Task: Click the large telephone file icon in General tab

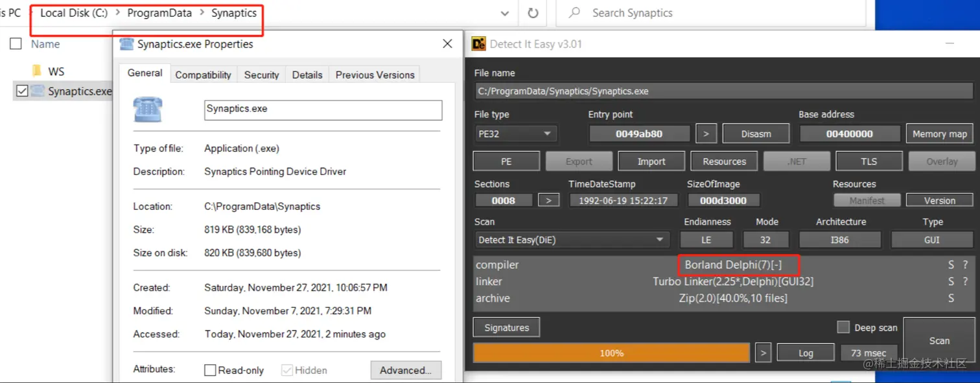Action: [x=147, y=109]
